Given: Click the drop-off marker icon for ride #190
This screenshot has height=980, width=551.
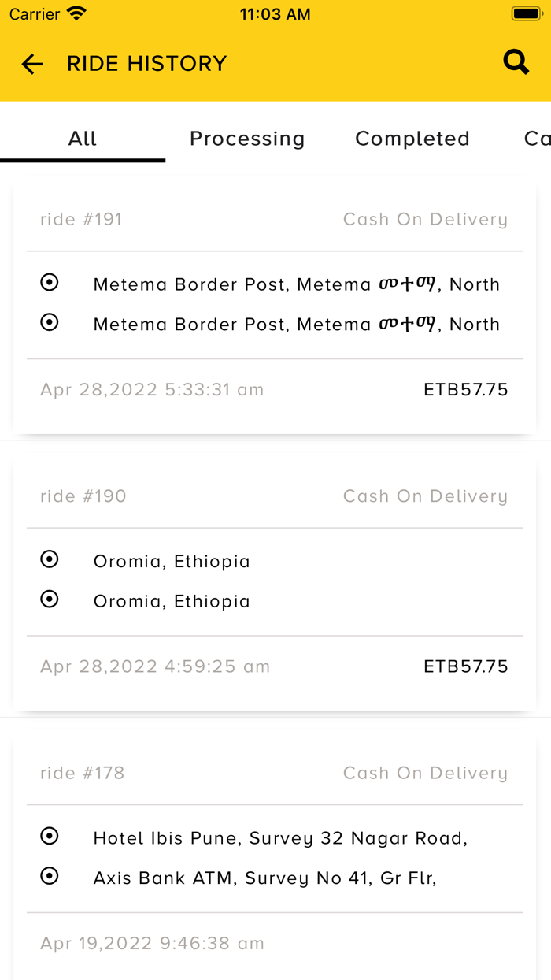Looking at the screenshot, I should click(50, 600).
